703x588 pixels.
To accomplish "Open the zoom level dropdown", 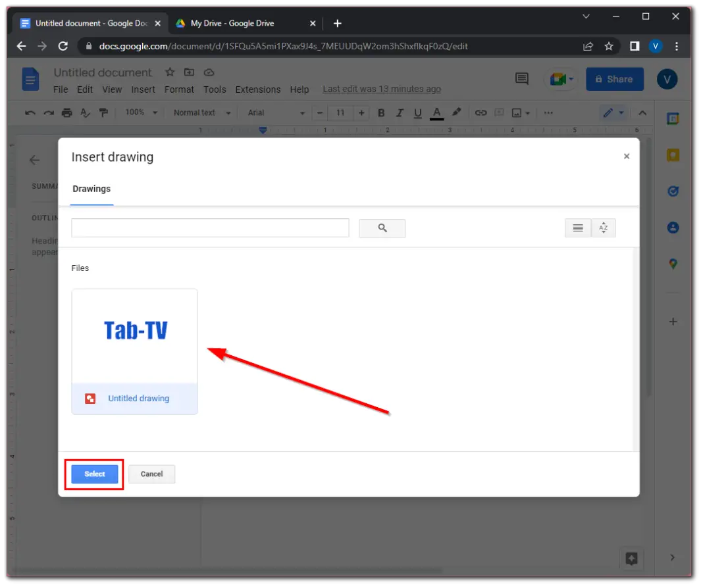I will (139, 112).
